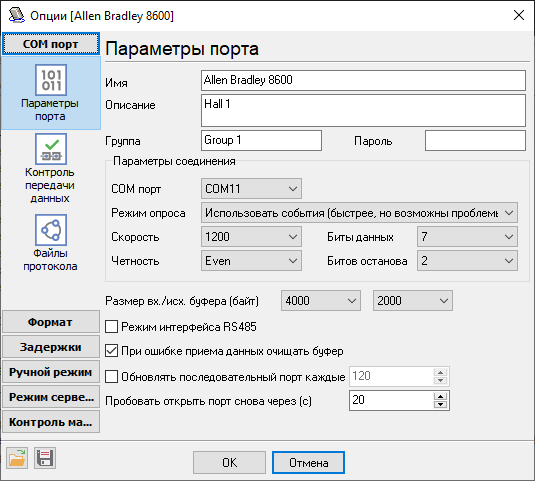Expand the COM порт dropdown showing COM11
535x481 pixels.
[251, 188]
